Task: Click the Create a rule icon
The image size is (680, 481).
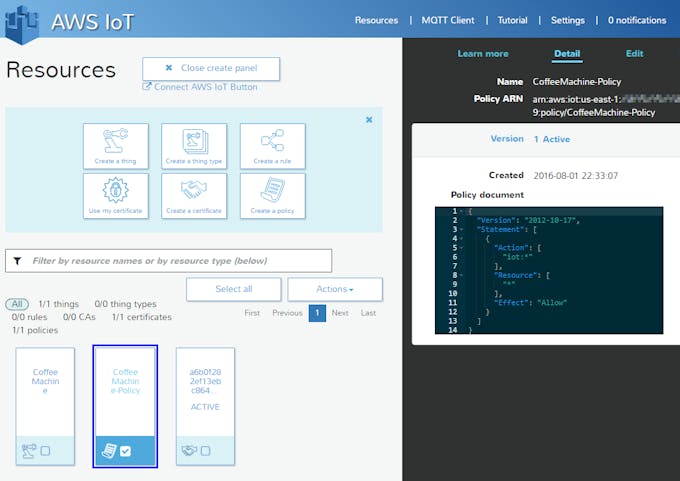Action: 272,146
